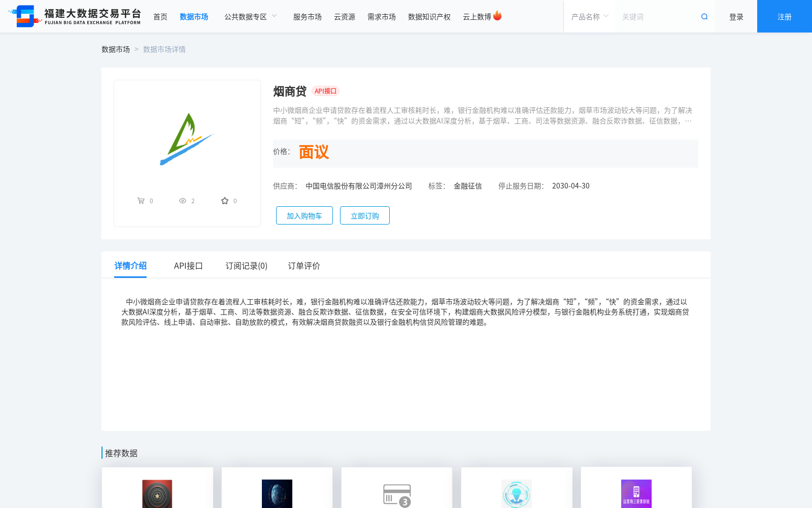Click the flame icon beside 云上数博

pos(497,16)
